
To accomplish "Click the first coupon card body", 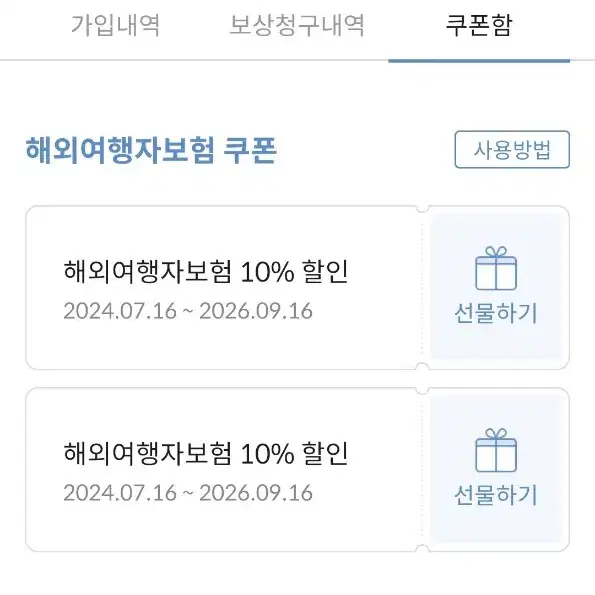I will coord(224,287).
